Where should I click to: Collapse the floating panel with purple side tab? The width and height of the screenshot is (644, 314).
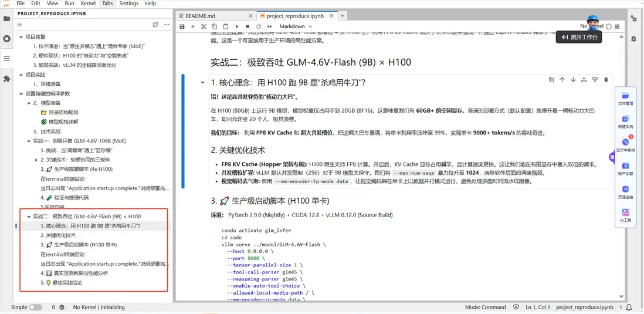point(611,156)
